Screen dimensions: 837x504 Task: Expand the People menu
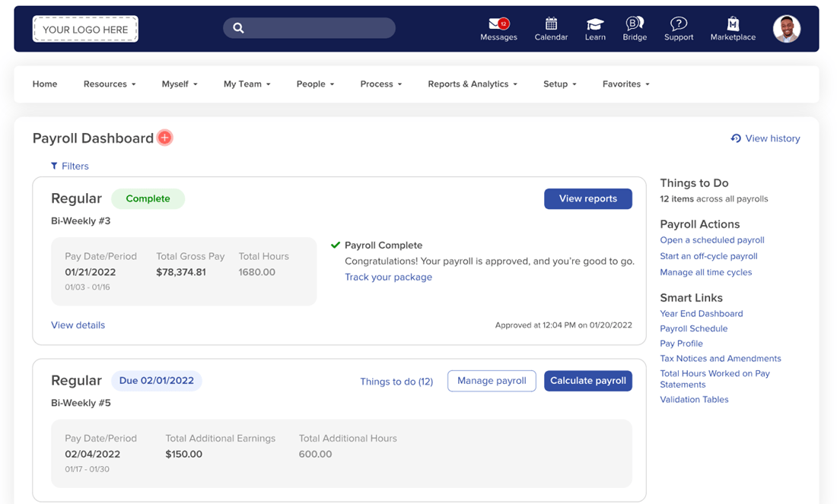315,84
